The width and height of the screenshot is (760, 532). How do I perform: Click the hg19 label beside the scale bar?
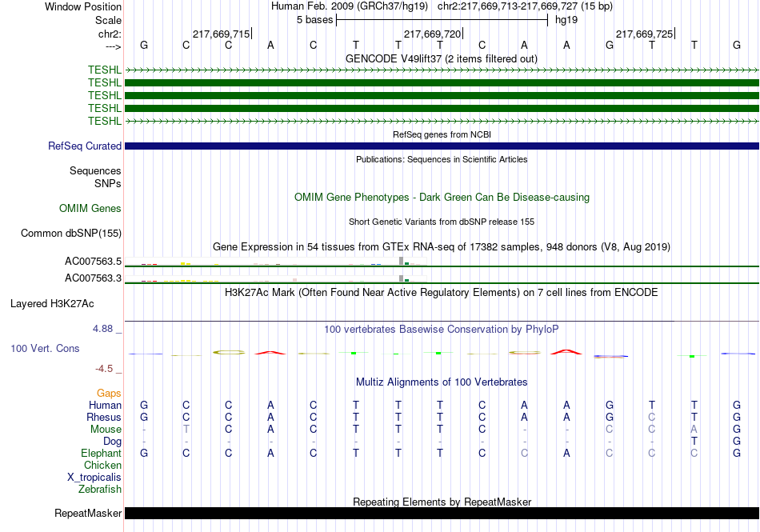pos(566,20)
